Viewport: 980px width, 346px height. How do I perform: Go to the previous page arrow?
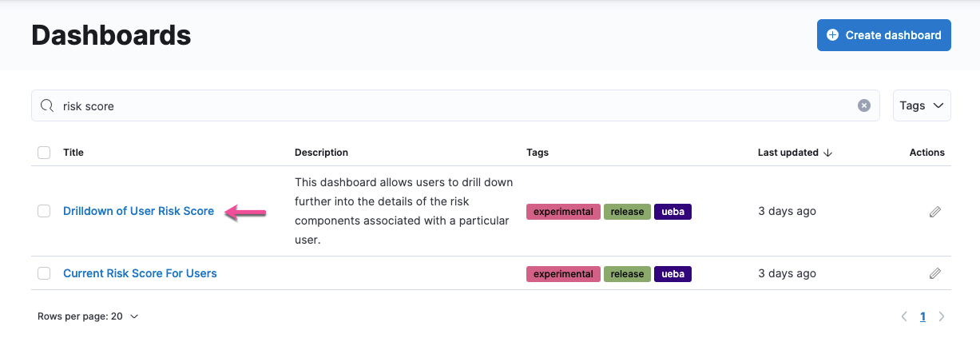(904, 316)
